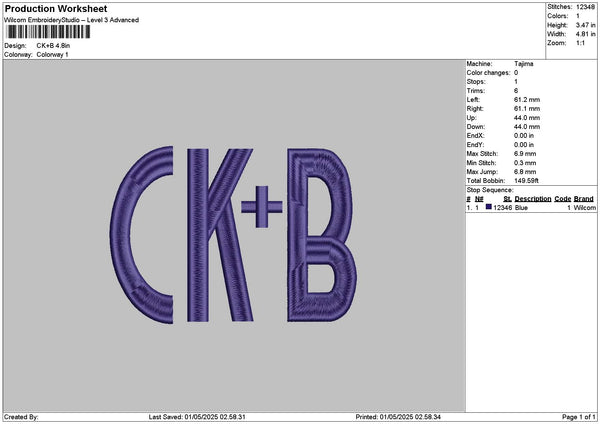Click the "EndX: 0.00 in" value
This screenshot has height=424, width=600.
click(x=524, y=136)
